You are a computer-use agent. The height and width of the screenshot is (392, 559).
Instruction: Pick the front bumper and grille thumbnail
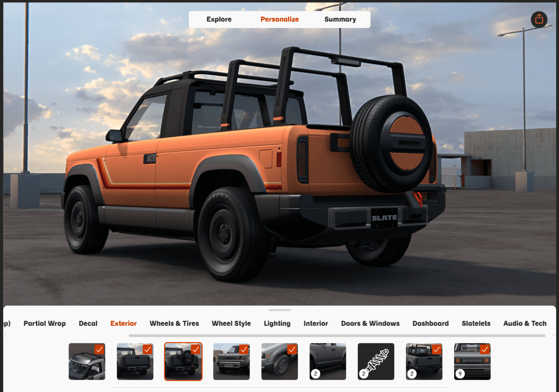(231, 362)
